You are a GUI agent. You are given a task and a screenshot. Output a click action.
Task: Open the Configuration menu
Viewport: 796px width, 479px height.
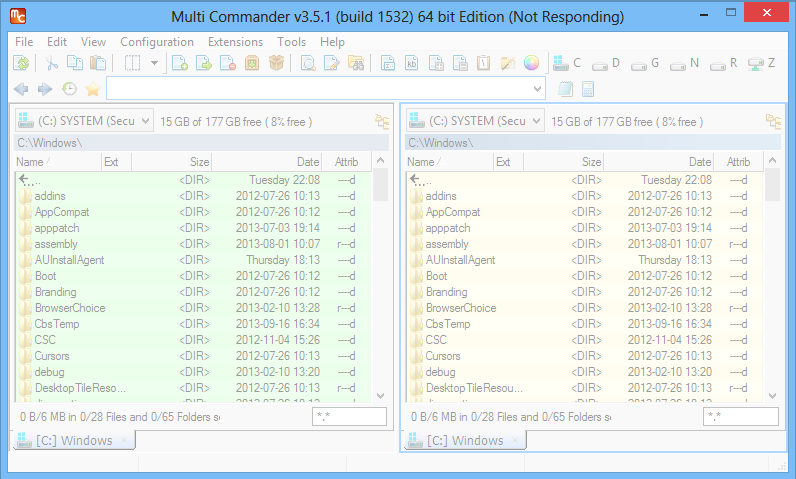tap(157, 42)
